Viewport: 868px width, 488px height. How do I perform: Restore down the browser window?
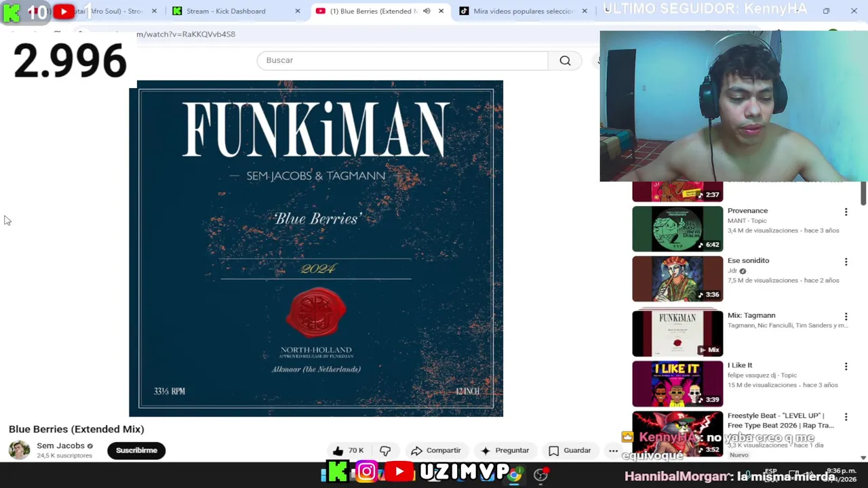(826, 11)
